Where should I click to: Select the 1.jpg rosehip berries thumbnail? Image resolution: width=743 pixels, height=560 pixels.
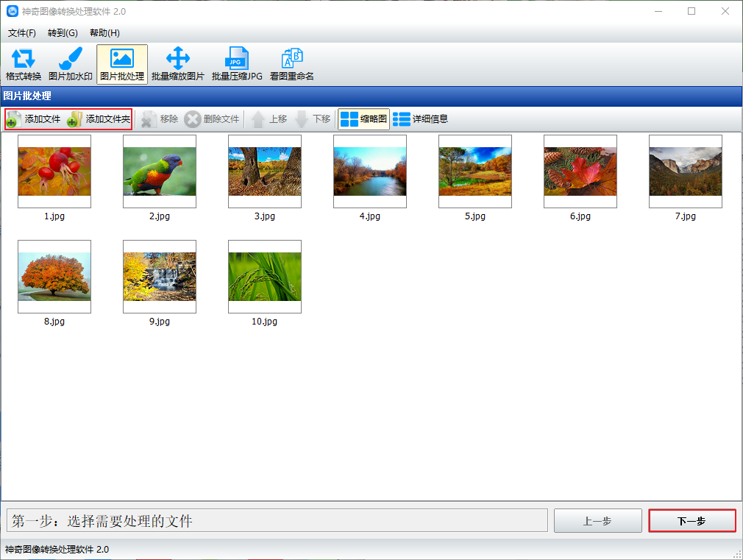point(54,171)
